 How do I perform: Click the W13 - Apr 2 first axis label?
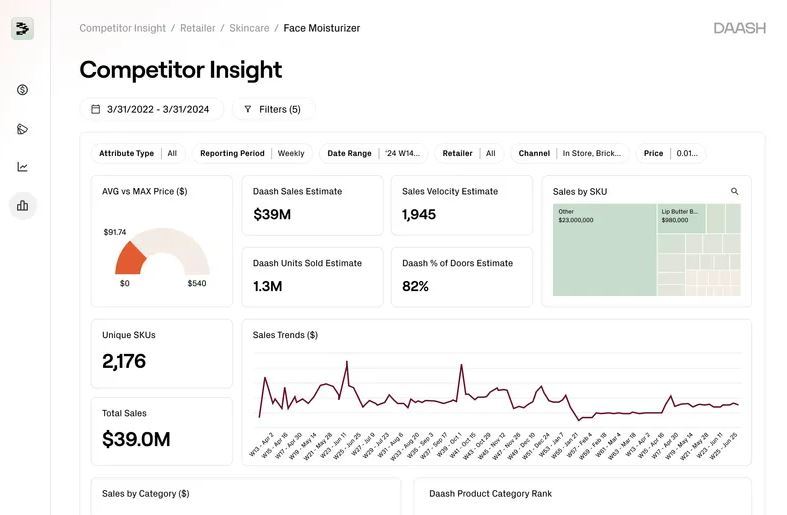pos(262,444)
